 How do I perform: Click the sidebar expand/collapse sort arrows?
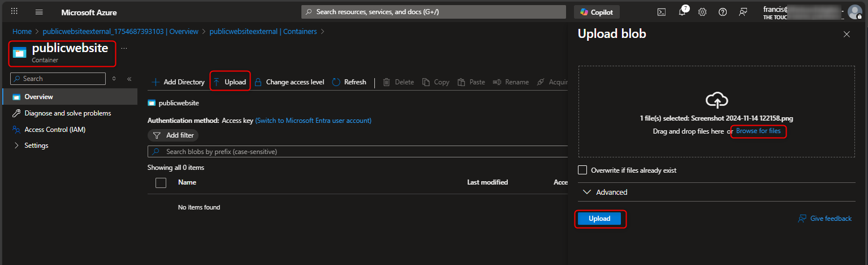[114, 79]
